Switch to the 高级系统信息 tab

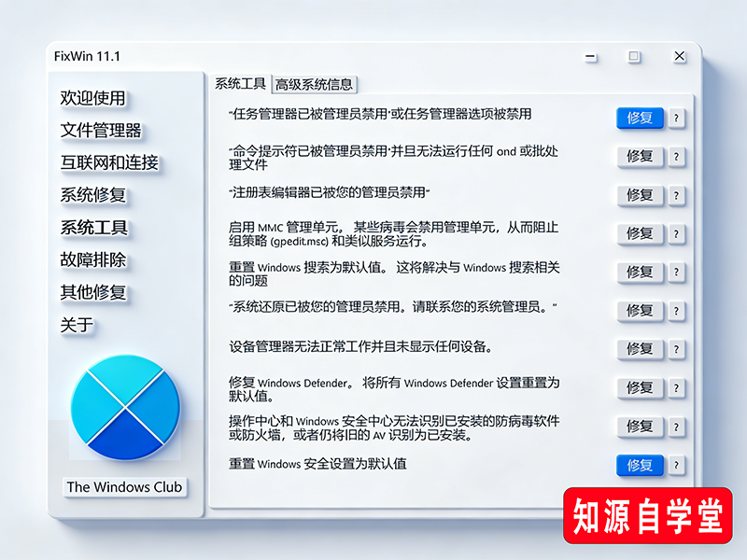315,83
